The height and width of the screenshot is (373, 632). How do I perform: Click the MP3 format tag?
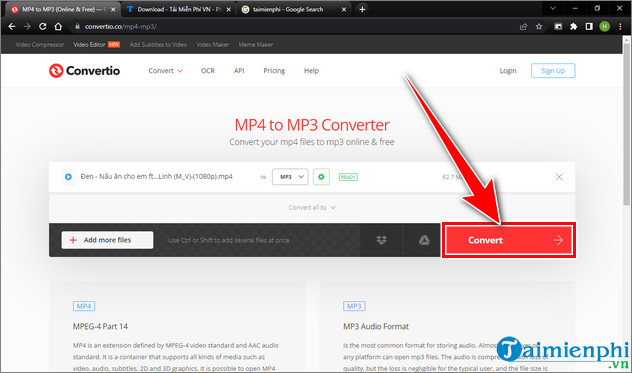(x=354, y=306)
